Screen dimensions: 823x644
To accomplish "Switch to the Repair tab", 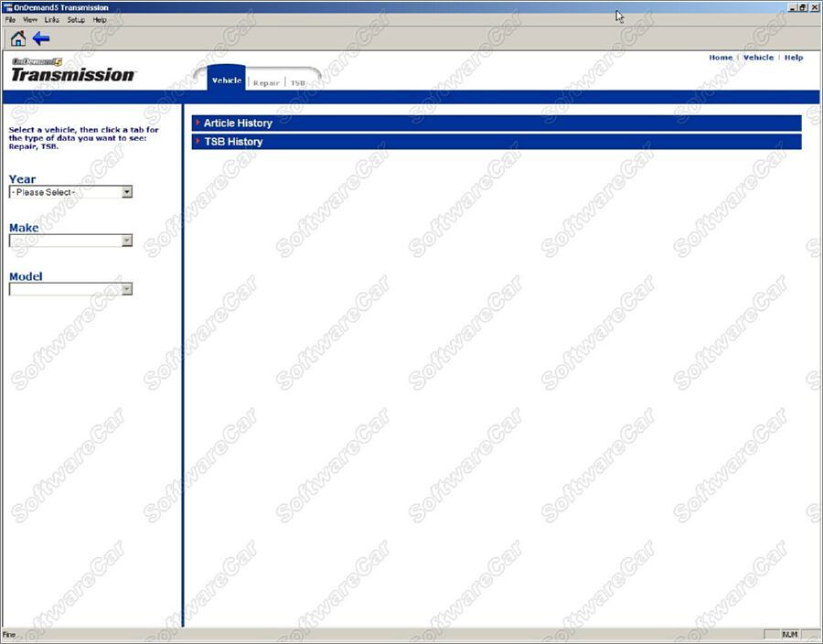I will point(266,82).
